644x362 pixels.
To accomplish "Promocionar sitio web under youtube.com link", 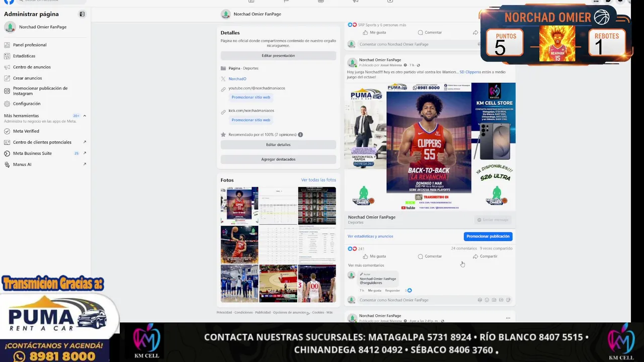I will [x=251, y=97].
